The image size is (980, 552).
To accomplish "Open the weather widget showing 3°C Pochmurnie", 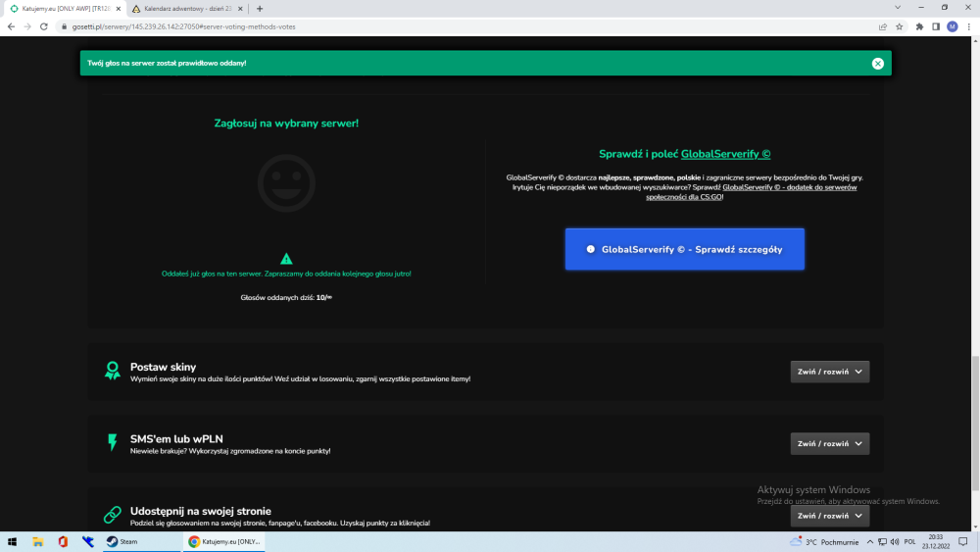I will click(x=824, y=542).
